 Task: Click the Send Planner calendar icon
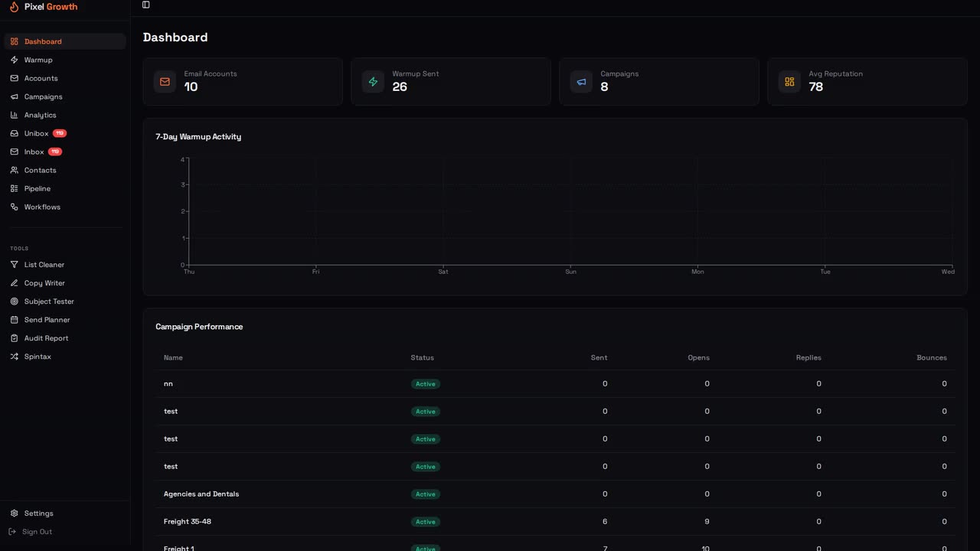click(14, 320)
